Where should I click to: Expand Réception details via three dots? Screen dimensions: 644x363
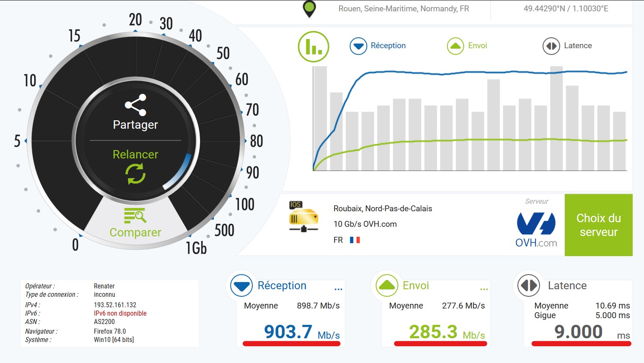338,289
